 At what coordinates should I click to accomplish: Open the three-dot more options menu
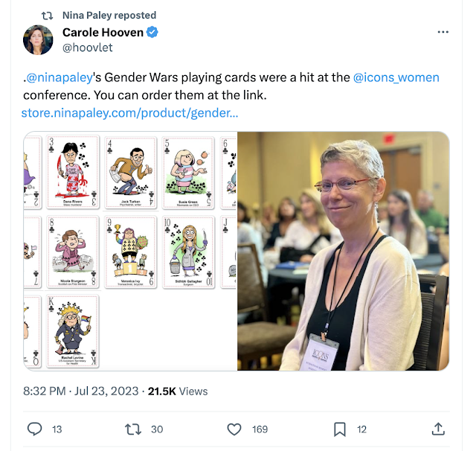[443, 32]
